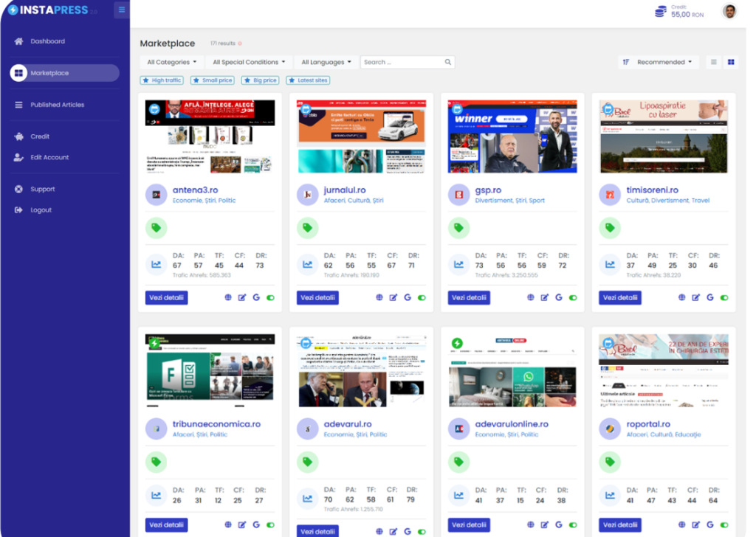
Task: Open globe website icon on jurnalul.ro card
Action: point(379,298)
